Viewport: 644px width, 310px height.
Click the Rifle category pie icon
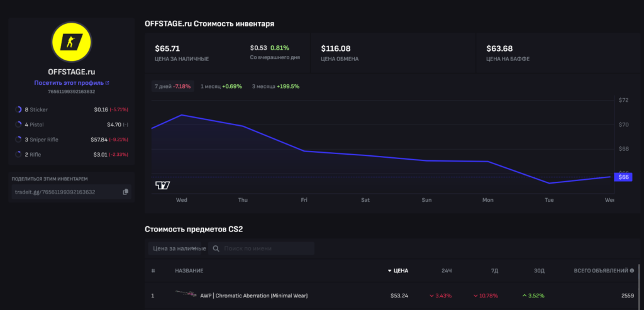tap(18, 154)
